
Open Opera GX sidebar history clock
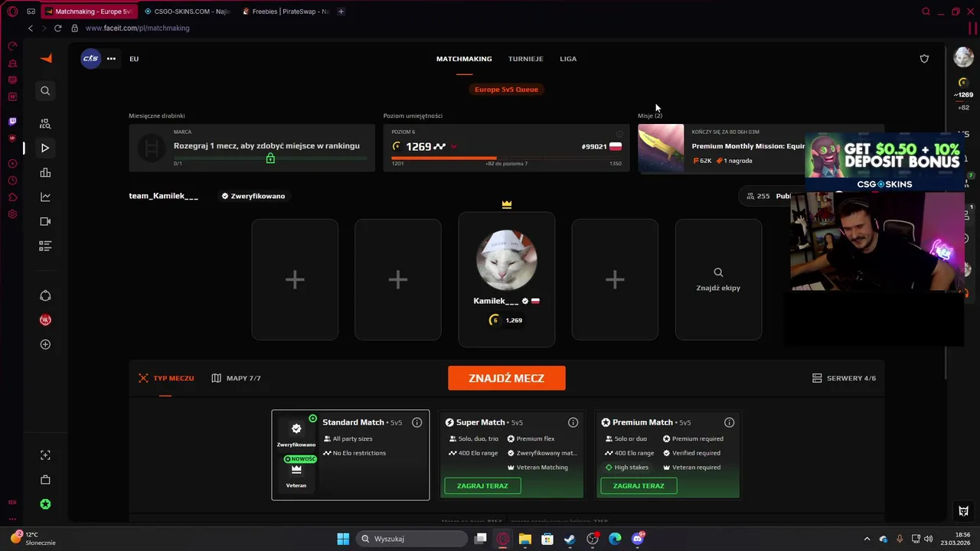pyautogui.click(x=12, y=181)
